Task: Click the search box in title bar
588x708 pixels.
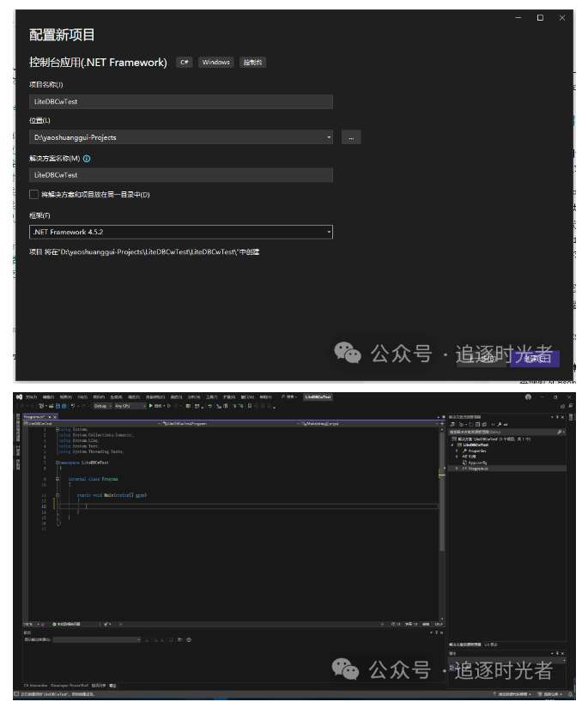Action: (x=289, y=396)
